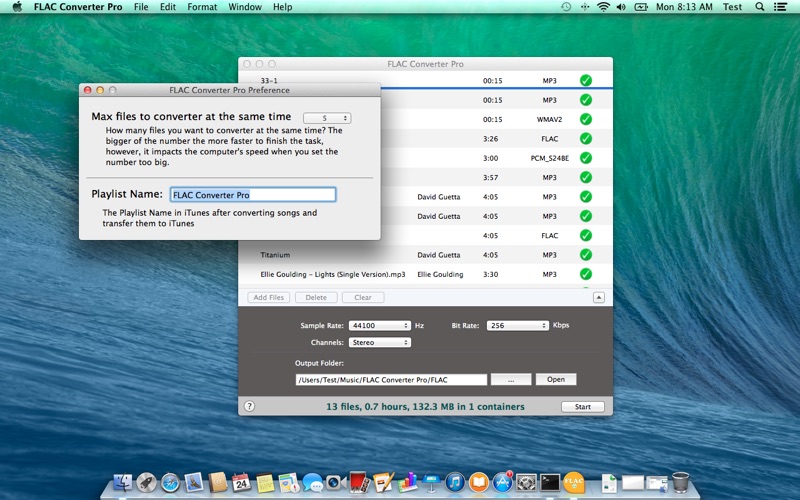Click the 3:57 duration cell

[490, 177]
